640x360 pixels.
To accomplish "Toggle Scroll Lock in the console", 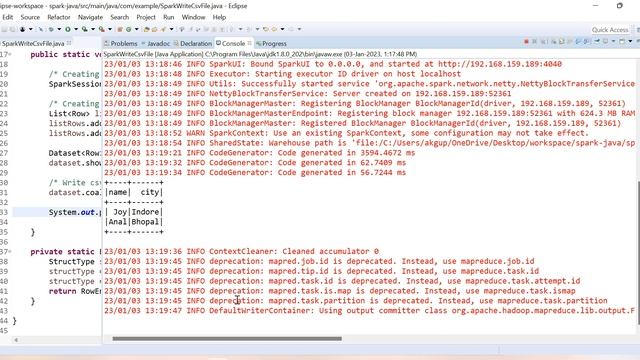I will (562, 42).
